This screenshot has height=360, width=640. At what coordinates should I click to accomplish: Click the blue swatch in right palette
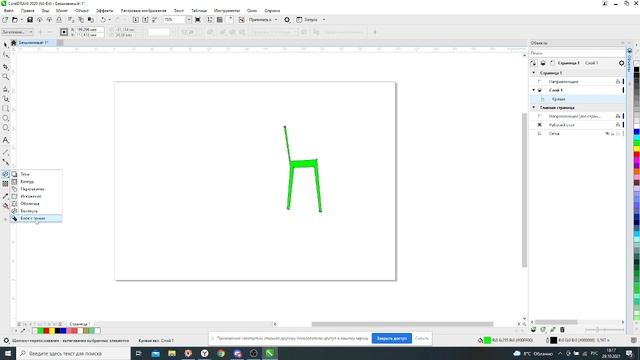(636, 132)
